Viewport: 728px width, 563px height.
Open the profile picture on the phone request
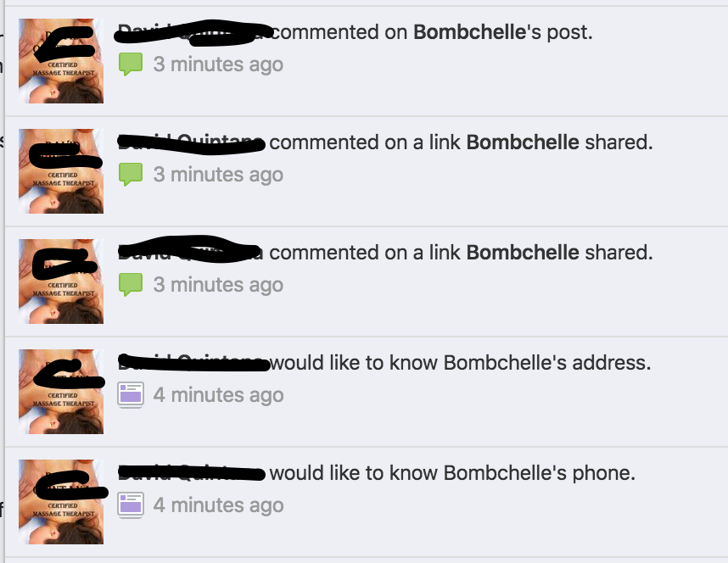pyautogui.click(x=61, y=502)
